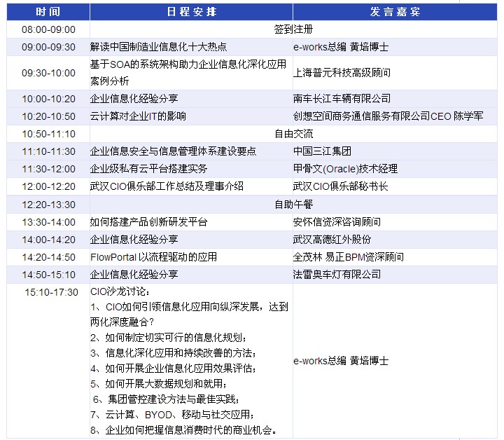
Task: Select the 08:00-09:00 time cell
Action: pyautogui.click(x=48, y=30)
